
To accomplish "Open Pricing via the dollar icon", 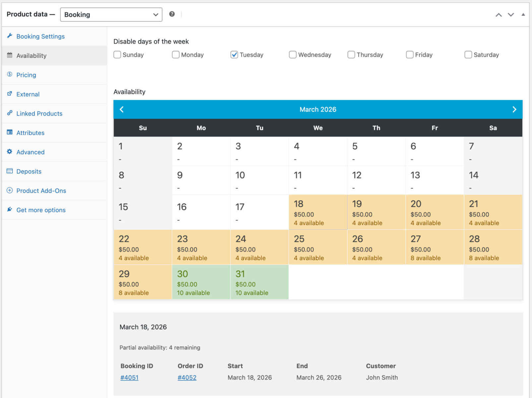I will pos(10,75).
